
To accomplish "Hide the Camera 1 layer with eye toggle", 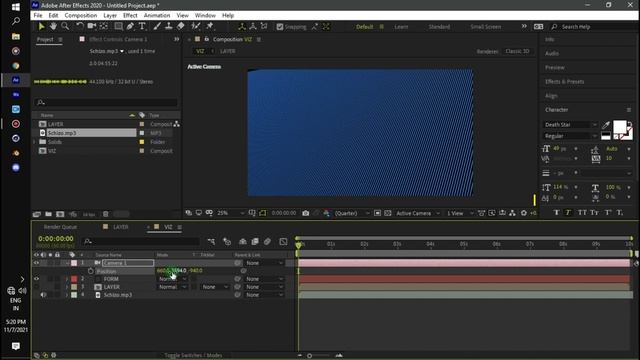I will pyautogui.click(x=36, y=263).
